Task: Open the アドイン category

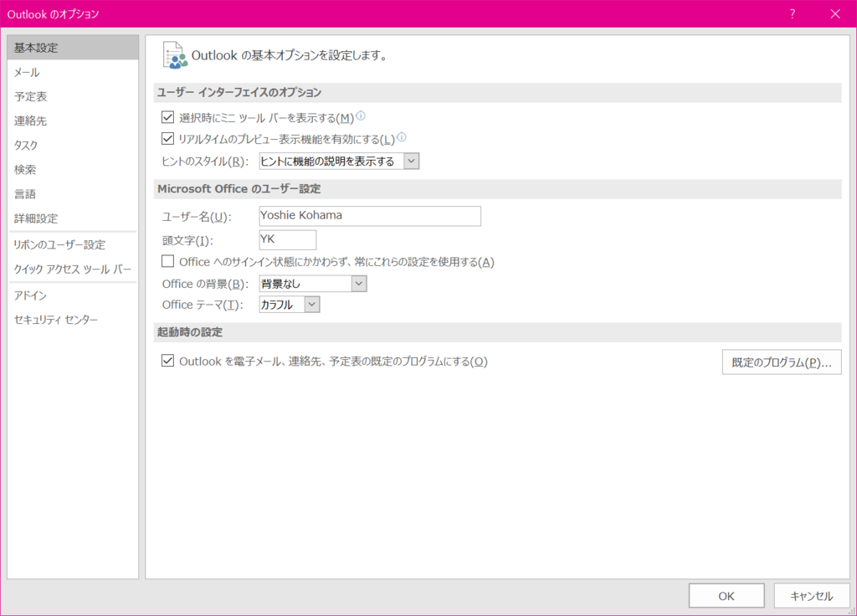Action: (x=73, y=295)
